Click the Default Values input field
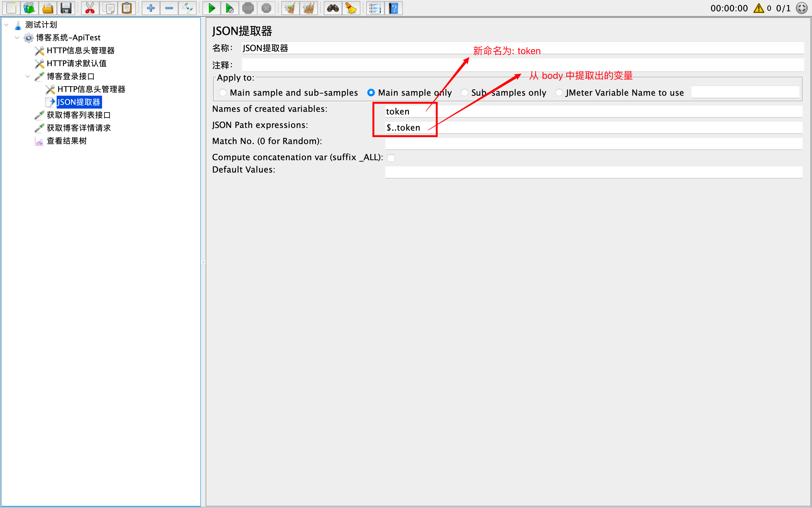This screenshot has height=508, width=812. pos(594,172)
